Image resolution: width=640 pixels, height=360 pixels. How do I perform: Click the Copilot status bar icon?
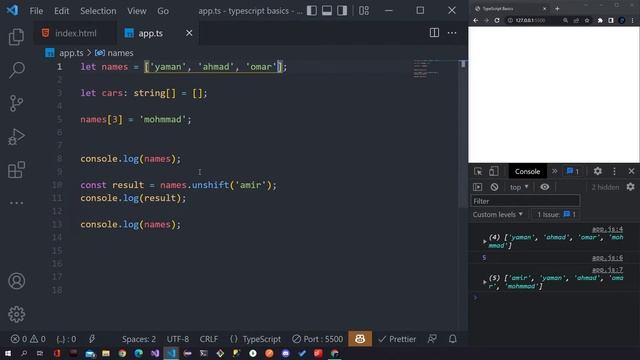(360, 339)
